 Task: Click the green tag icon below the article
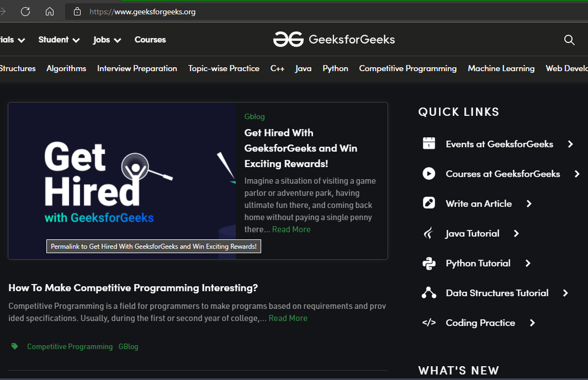(14, 346)
